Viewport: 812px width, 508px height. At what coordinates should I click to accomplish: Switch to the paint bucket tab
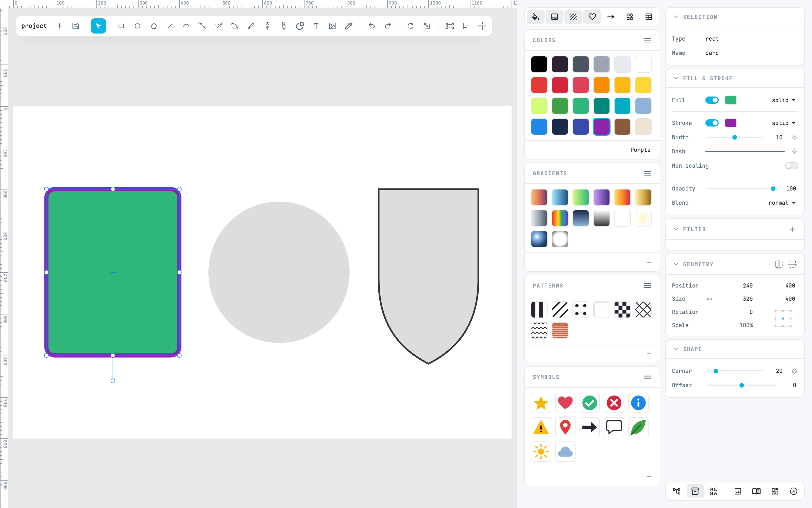[535, 17]
